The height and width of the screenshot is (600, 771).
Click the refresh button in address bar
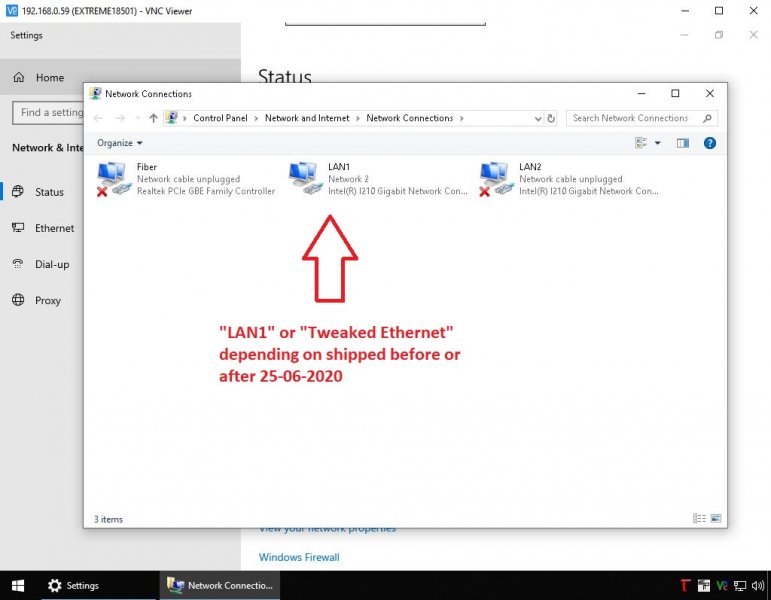coord(551,118)
